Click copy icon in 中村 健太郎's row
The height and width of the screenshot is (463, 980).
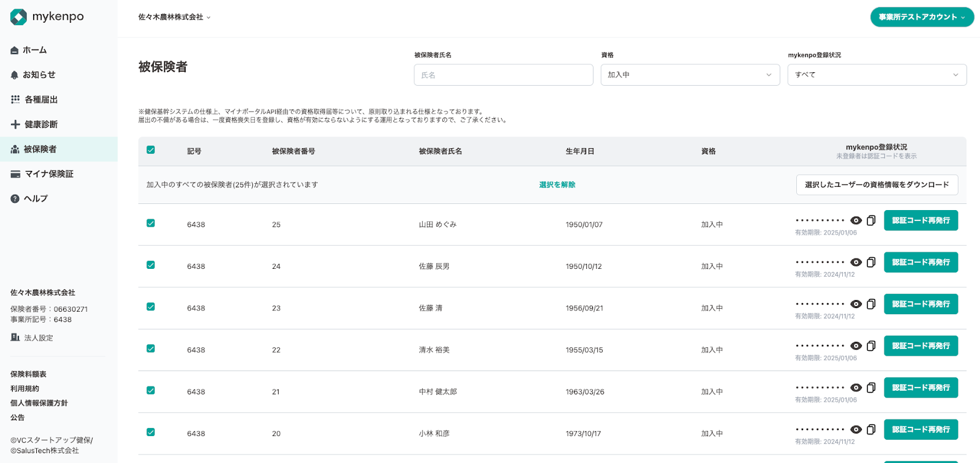[x=871, y=388]
